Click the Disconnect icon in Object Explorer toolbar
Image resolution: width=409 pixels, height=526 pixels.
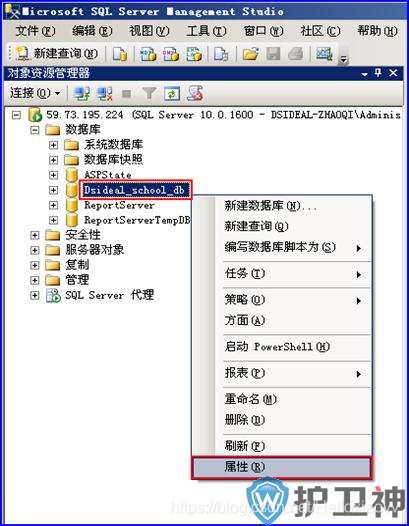(104, 94)
